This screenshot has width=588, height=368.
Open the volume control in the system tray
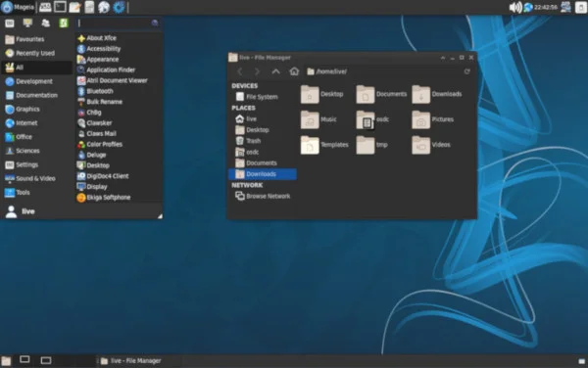pos(515,7)
